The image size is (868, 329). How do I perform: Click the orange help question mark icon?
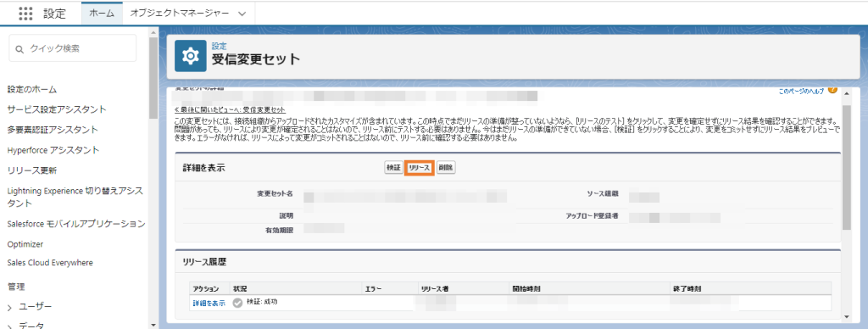click(x=832, y=89)
